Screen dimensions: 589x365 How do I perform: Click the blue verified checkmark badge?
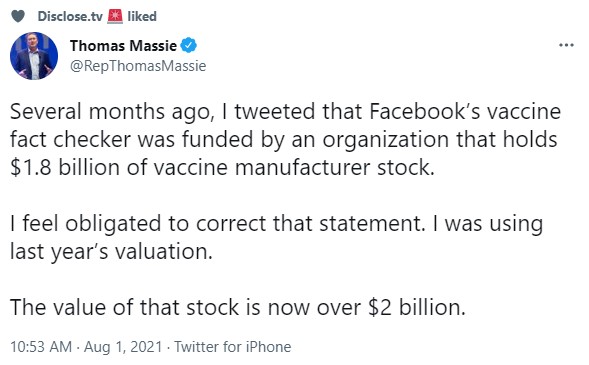189,46
